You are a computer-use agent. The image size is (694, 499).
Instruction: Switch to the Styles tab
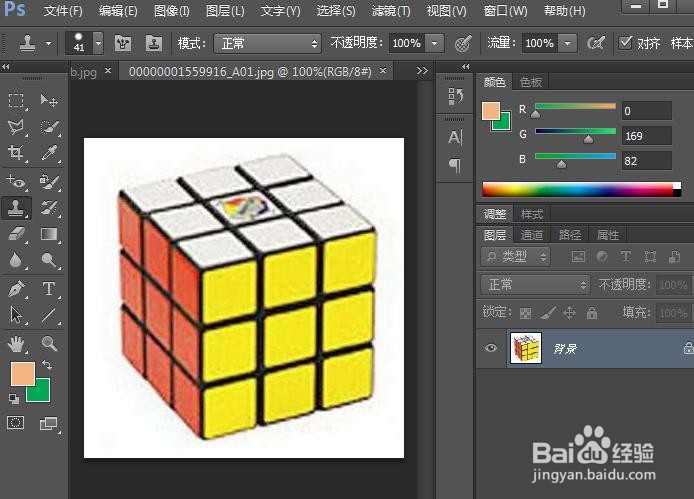532,214
